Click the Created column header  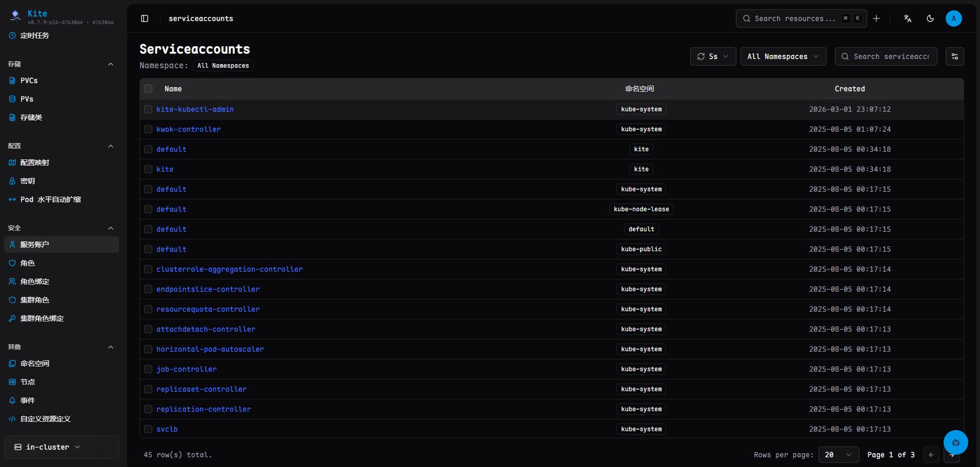(850, 89)
